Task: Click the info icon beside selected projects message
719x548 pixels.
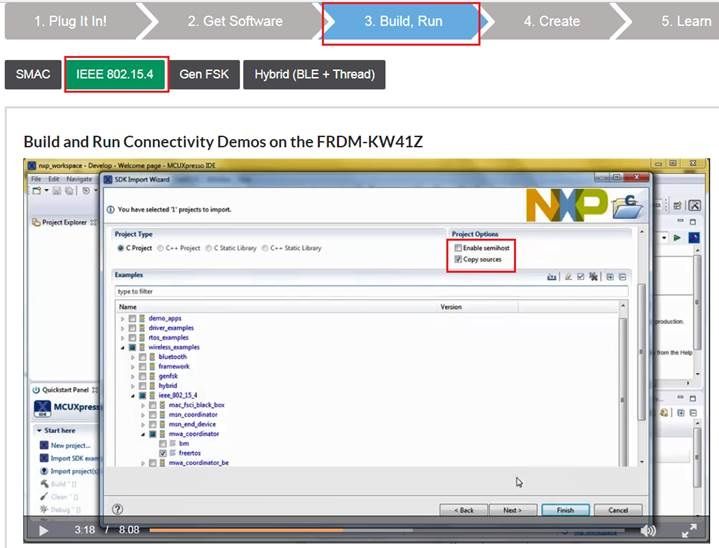Action: click(111, 210)
